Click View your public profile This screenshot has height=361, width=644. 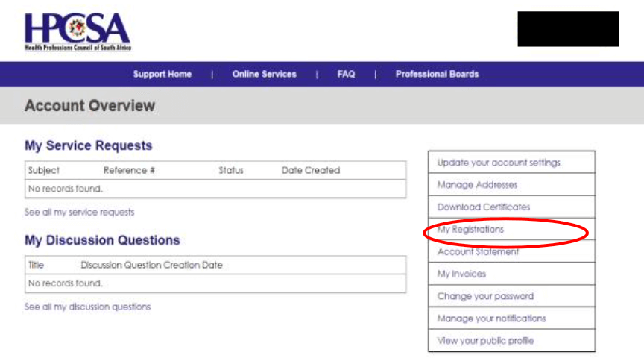[485, 341]
